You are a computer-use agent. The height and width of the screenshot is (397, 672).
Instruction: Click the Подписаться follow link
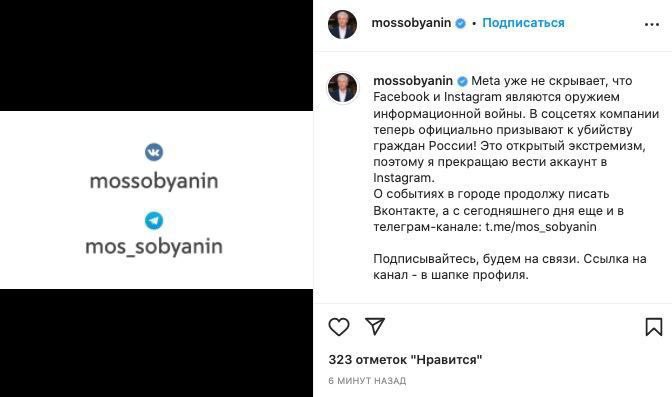[x=523, y=23]
